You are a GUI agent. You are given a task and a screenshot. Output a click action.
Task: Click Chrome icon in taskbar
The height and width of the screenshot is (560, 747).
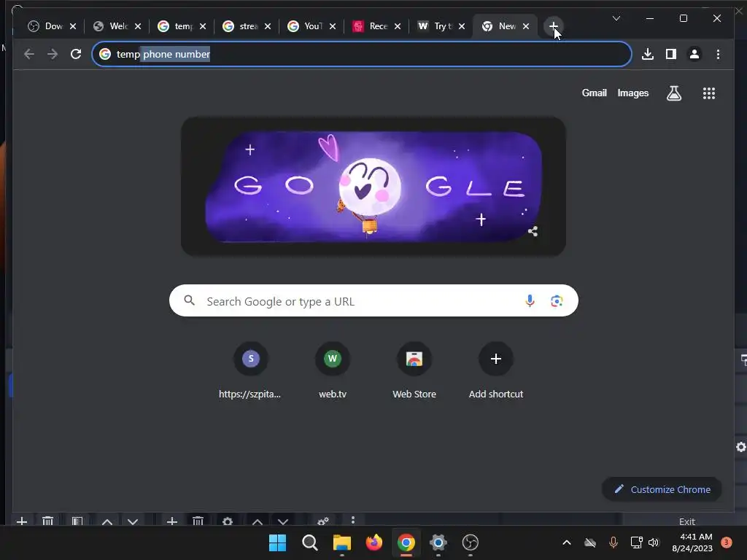coord(406,542)
